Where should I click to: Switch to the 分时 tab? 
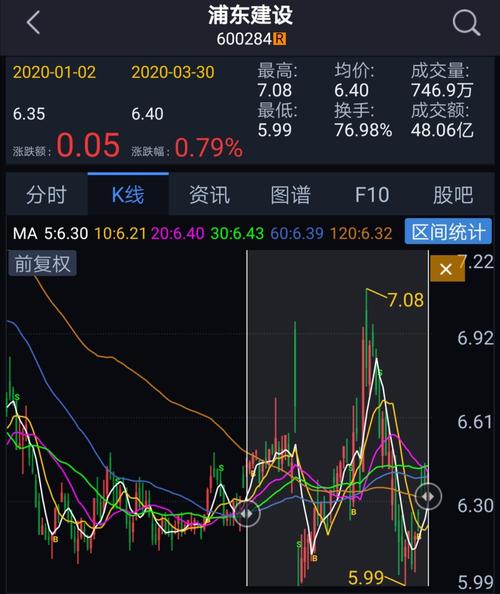coord(47,195)
